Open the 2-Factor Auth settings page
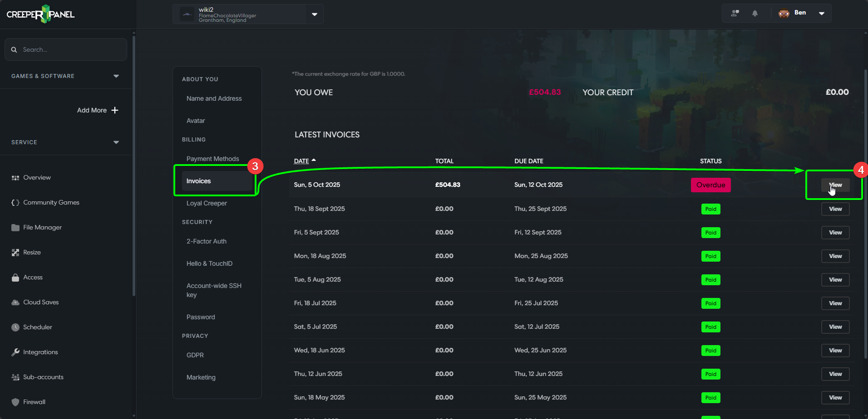Viewport: 868px width, 419px height. point(206,241)
